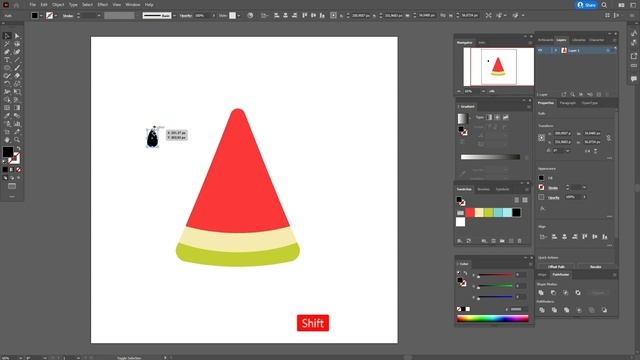Click the create new layer icon

point(599,94)
